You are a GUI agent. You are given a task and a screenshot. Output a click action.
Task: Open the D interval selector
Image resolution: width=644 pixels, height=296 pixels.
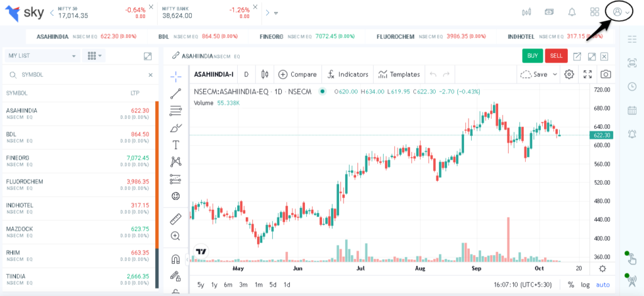pyautogui.click(x=247, y=74)
